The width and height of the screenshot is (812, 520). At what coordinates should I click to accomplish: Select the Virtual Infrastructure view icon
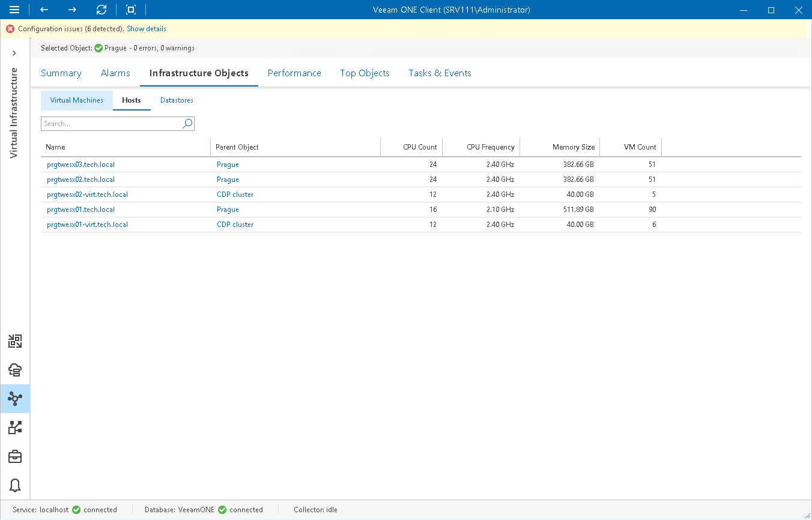[x=15, y=399]
